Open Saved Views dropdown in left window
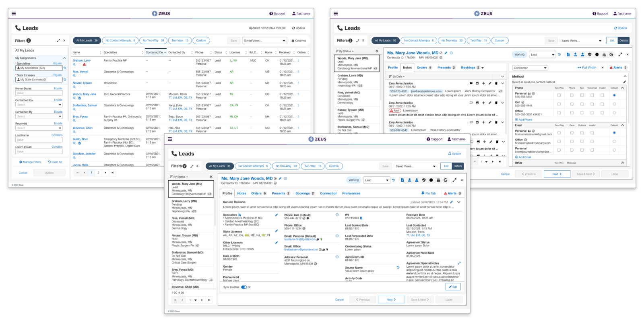 click(x=264, y=41)
